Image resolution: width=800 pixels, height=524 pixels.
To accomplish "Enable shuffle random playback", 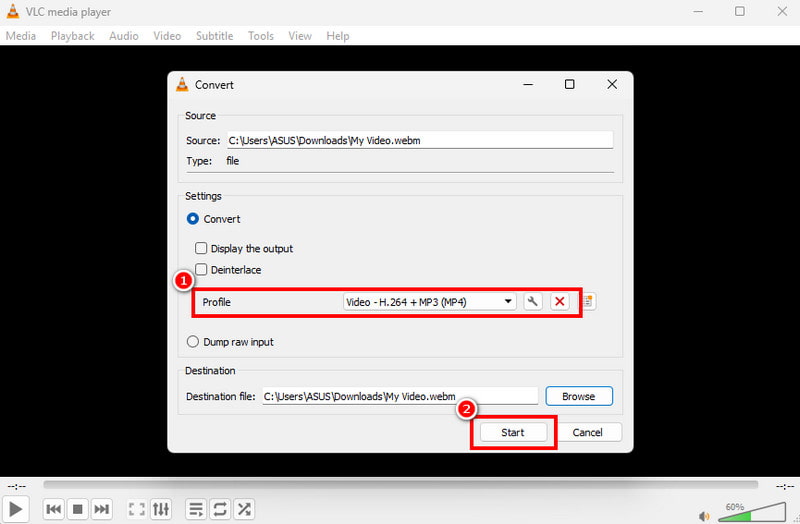I will 243,510.
